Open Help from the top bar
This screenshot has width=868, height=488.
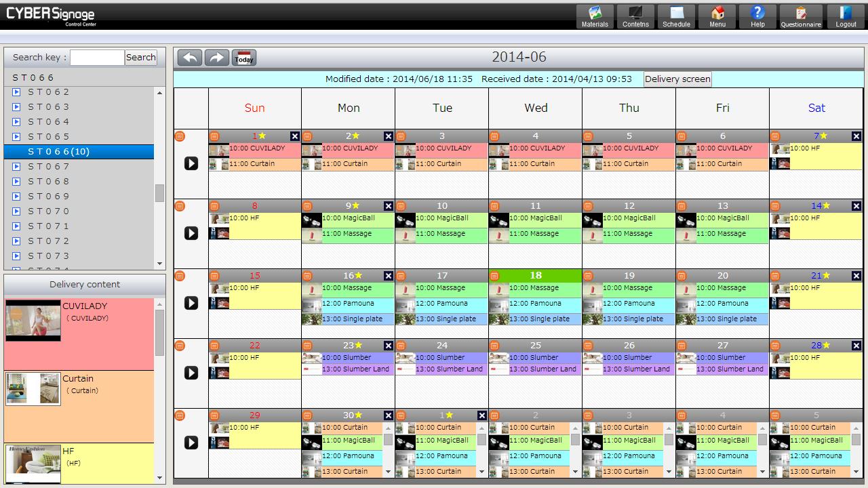point(757,16)
